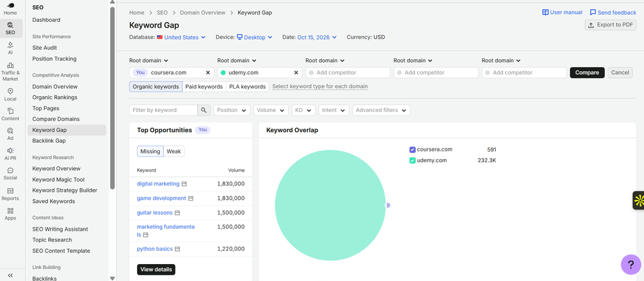This screenshot has height=281, width=644.
Task: Click Export to PDF button
Action: [x=610, y=25]
